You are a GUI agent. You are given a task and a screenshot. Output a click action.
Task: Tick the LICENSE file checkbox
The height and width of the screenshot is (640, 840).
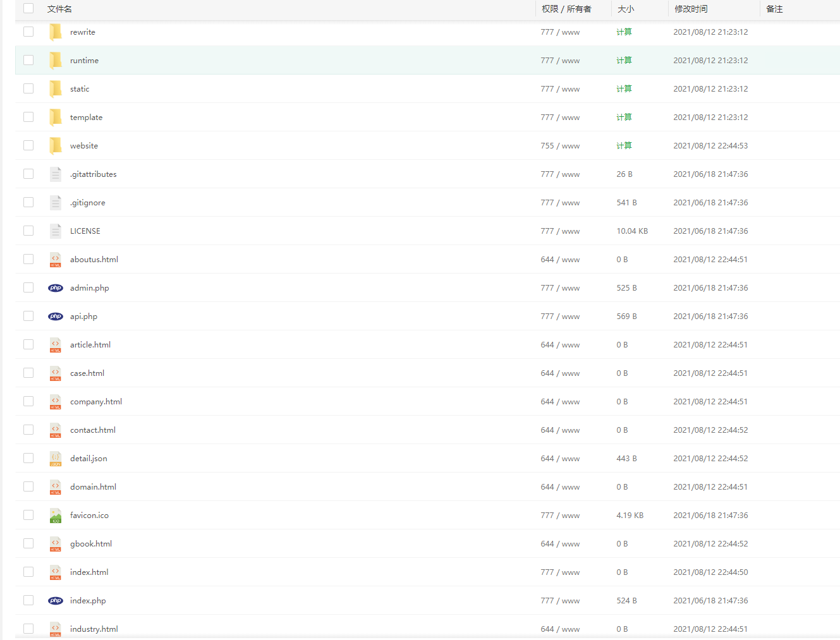[28, 231]
